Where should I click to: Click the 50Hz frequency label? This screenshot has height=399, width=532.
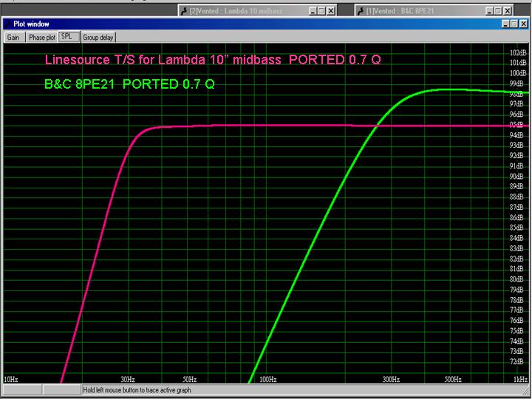(189, 379)
